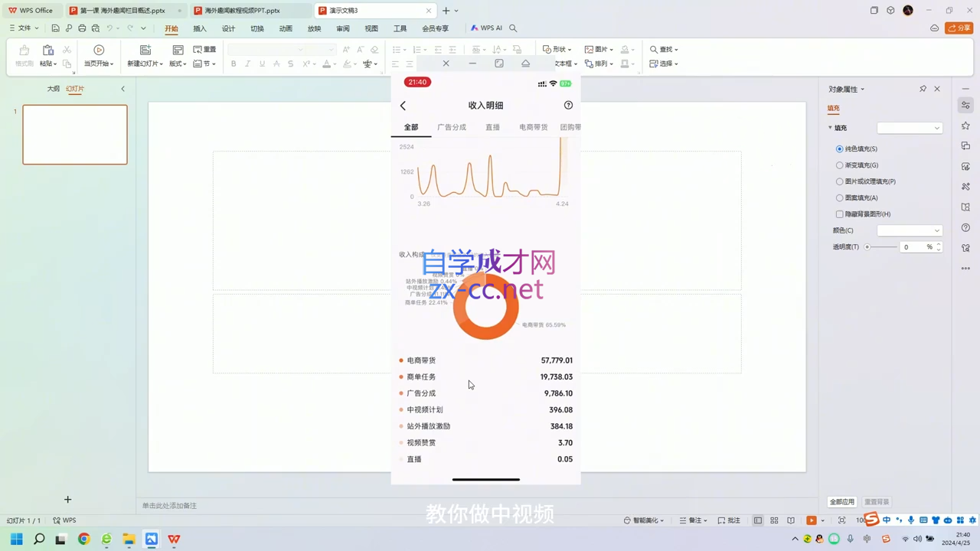The image size is (980, 551).
Task: Open the 设计 ribbon tab
Action: [228, 28]
